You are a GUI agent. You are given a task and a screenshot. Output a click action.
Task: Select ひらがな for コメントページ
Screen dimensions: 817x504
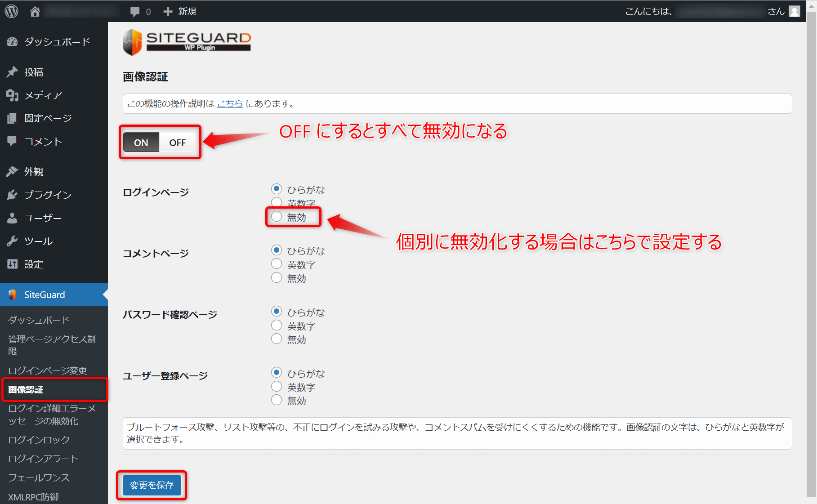tap(277, 250)
